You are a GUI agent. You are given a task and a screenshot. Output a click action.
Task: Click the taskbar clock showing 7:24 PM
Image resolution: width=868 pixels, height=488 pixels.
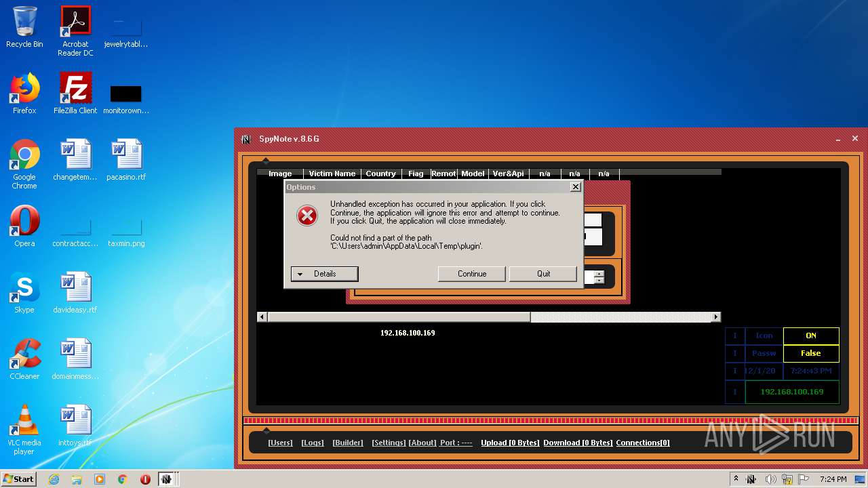833,479
